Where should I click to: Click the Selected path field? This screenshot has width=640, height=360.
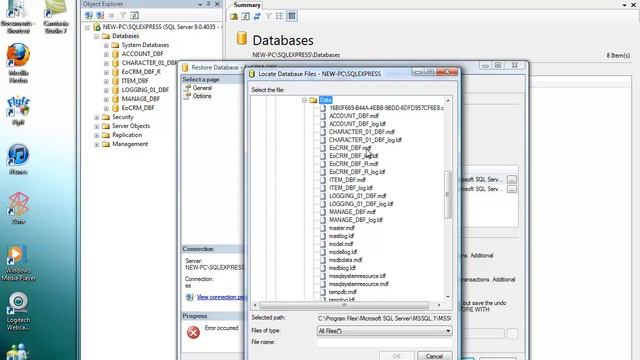384,318
